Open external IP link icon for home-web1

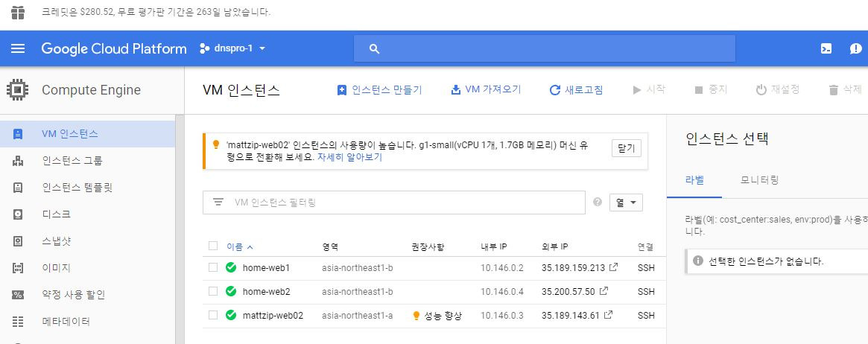[613, 267]
